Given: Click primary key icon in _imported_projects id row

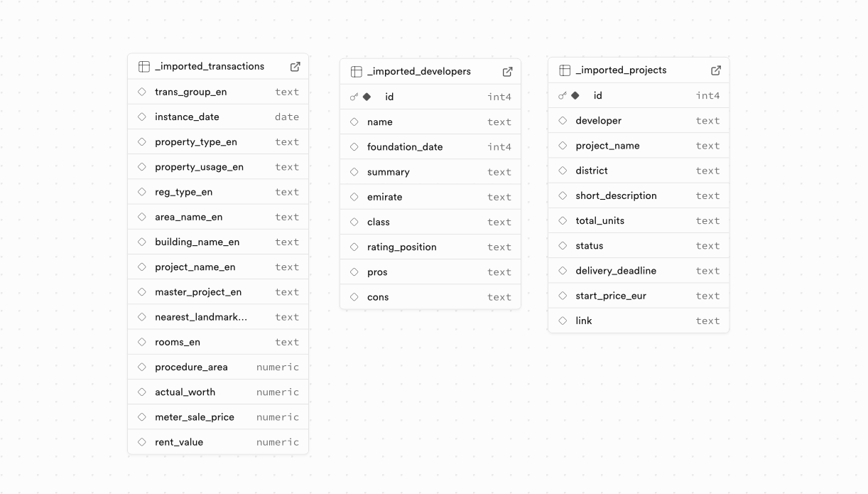Looking at the screenshot, I should (x=563, y=95).
